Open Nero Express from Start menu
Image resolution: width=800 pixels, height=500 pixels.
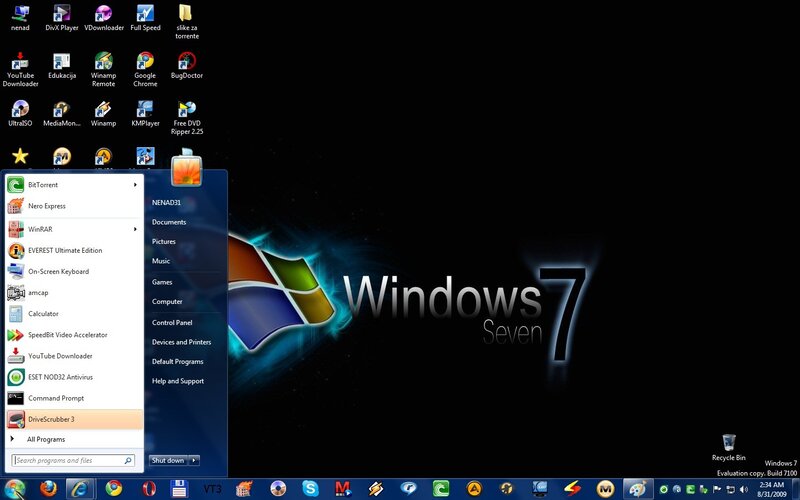click(x=74, y=206)
